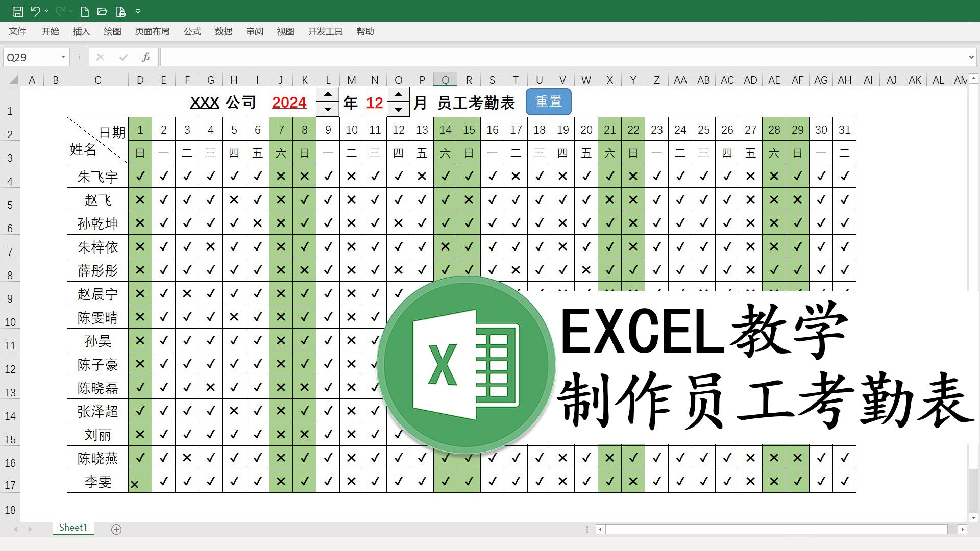Open the 绘图 ribbon tab
Screen dimensions: 980x551
click(x=112, y=31)
